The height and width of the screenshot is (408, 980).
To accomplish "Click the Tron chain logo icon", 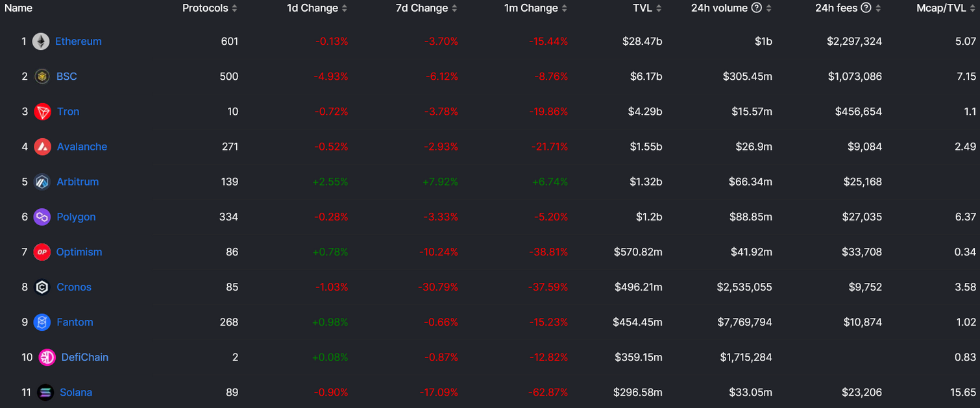I will click(x=43, y=112).
